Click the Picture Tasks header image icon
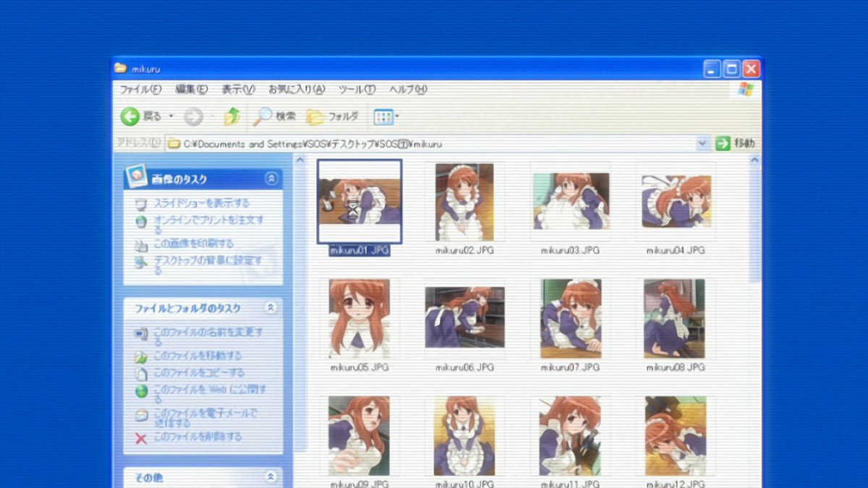The image size is (868, 488). (137, 176)
